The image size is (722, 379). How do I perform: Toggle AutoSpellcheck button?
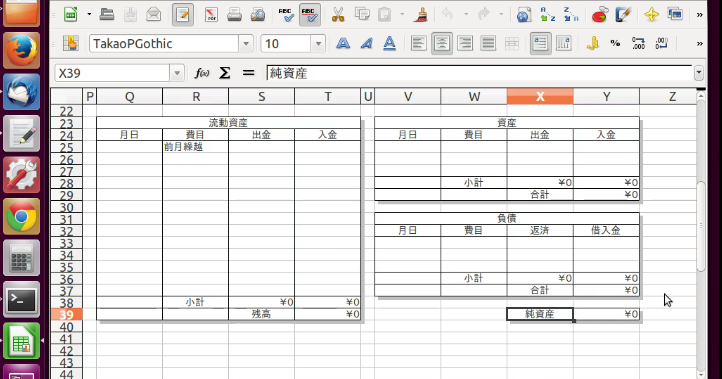click(x=310, y=15)
